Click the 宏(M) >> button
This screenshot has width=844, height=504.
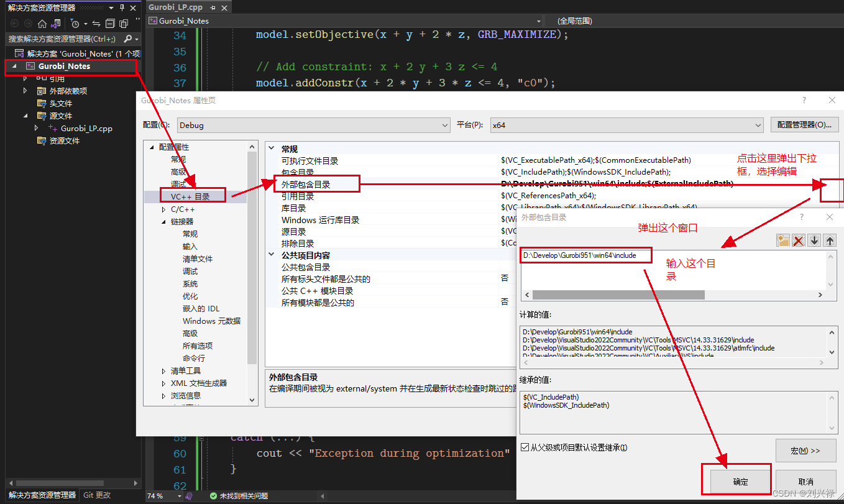tap(806, 451)
